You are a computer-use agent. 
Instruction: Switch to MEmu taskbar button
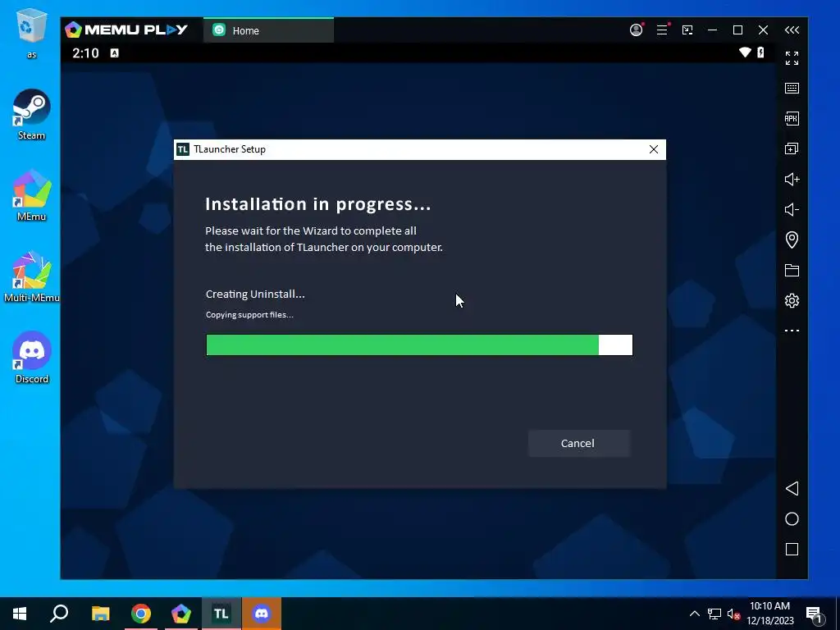[181, 614]
